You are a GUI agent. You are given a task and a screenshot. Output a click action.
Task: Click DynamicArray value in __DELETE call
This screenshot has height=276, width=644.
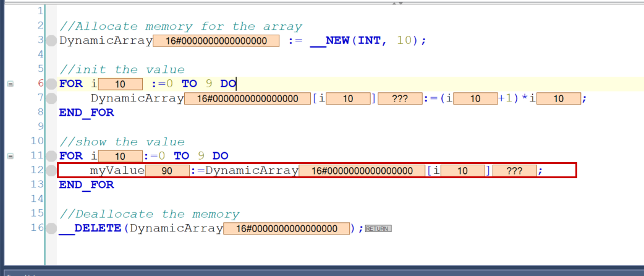(287, 228)
